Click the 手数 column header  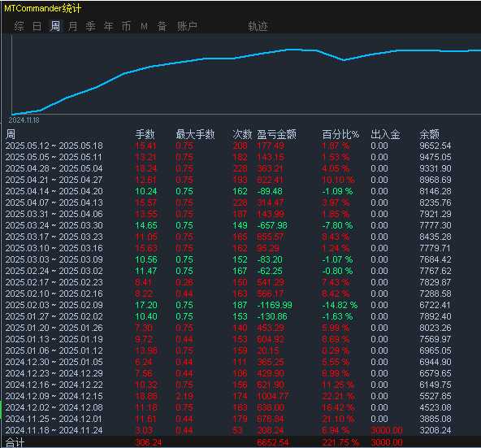[145, 134]
